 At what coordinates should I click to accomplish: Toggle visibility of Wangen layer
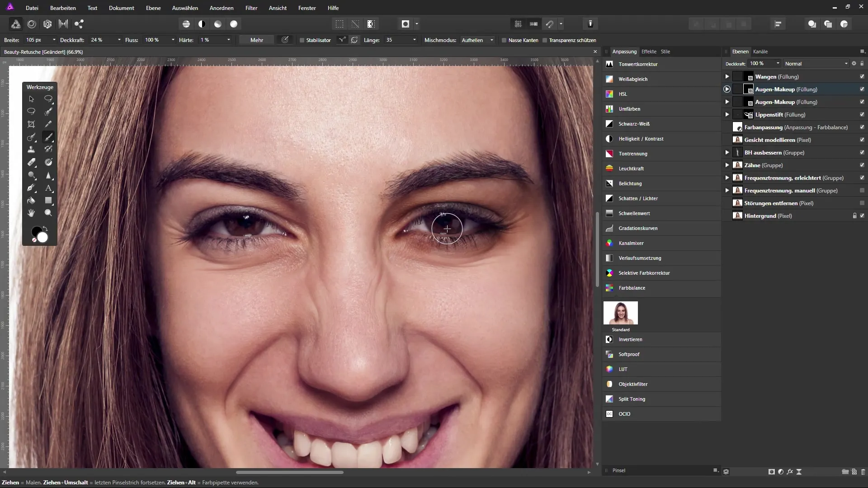point(862,76)
